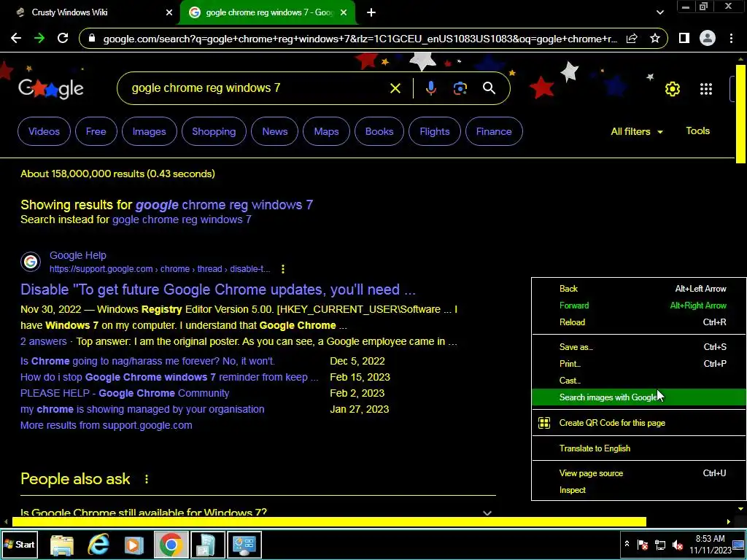
Task: Choose Print... from context menu
Action: pyautogui.click(x=639, y=364)
